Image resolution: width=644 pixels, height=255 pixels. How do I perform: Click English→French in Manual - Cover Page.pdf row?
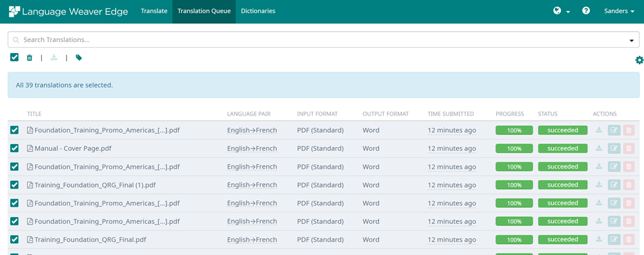(x=252, y=148)
